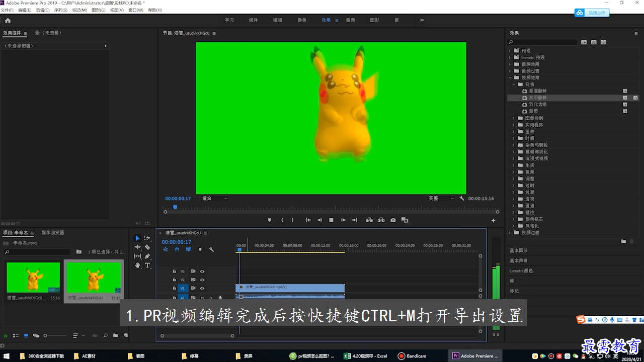Toggle track lock on V2
Image resolution: width=644 pixels, height=362 pixels.
tap(174, 280)
